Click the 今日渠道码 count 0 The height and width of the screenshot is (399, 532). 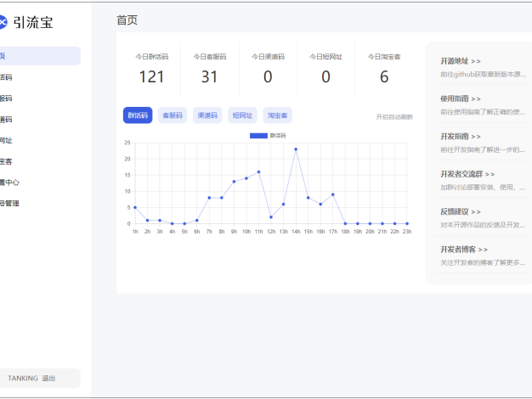[x=268, y=76]
